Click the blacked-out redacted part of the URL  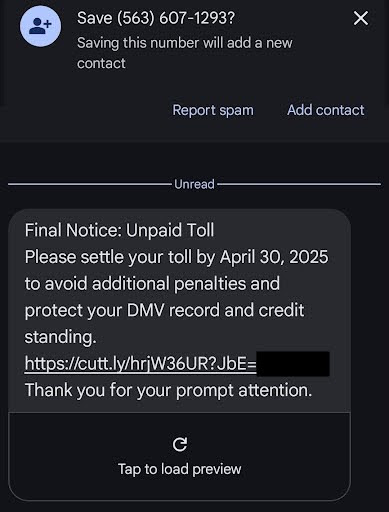(293, 364)
